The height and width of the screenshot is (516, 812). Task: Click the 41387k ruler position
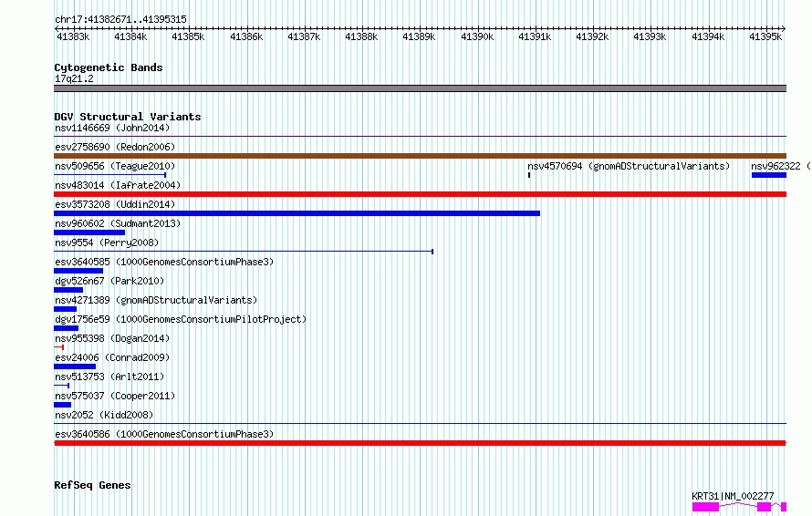coord(304,36)
